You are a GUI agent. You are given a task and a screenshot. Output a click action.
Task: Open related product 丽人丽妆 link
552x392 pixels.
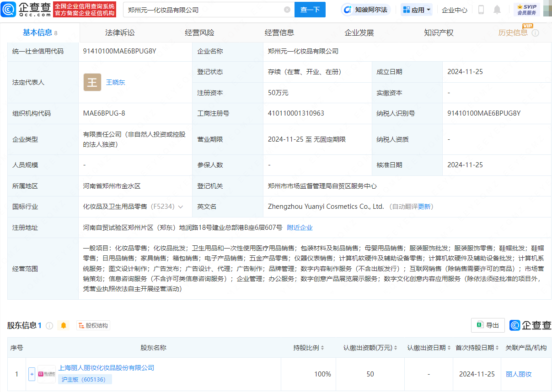click(519, 374)
